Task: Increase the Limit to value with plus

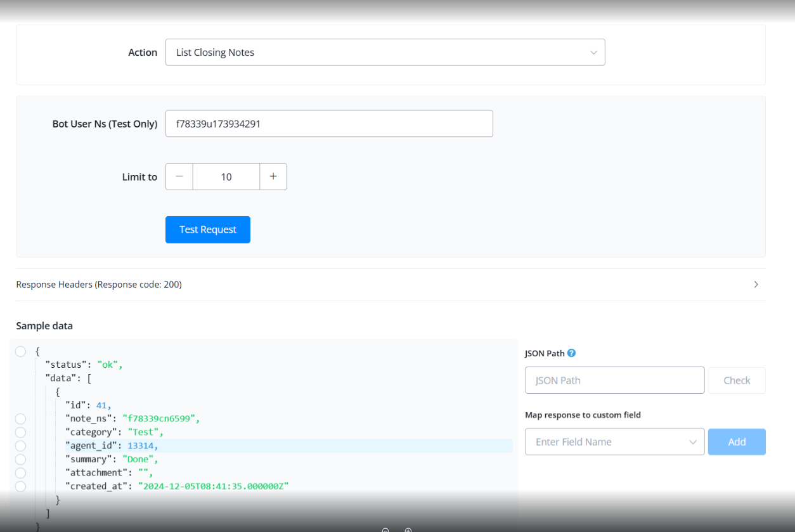Action: click(273, 177)
